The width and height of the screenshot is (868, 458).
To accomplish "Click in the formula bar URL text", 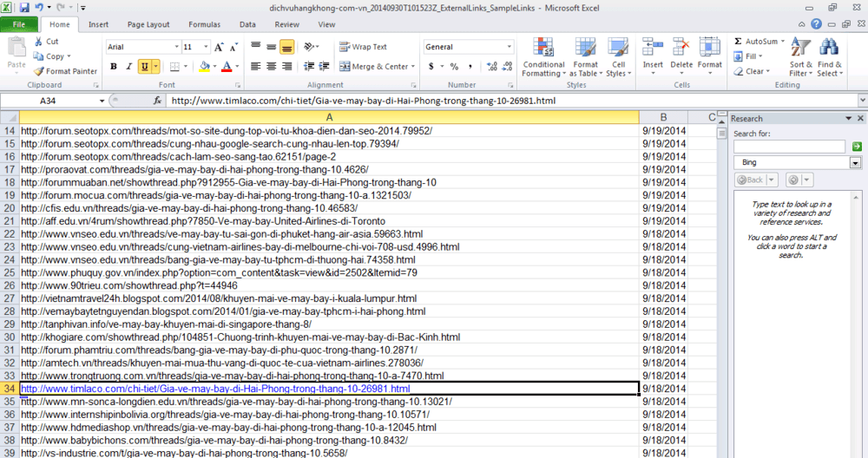I will (363, 101).
